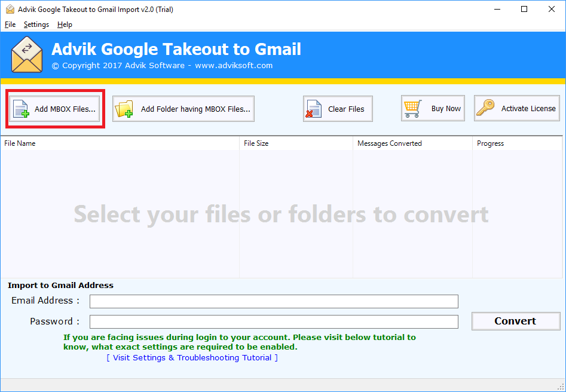Focus the Email Address input field
Image resolution: width=566 pixels, height=392 pixels.
pyautogui.click(x=274, y=301)
